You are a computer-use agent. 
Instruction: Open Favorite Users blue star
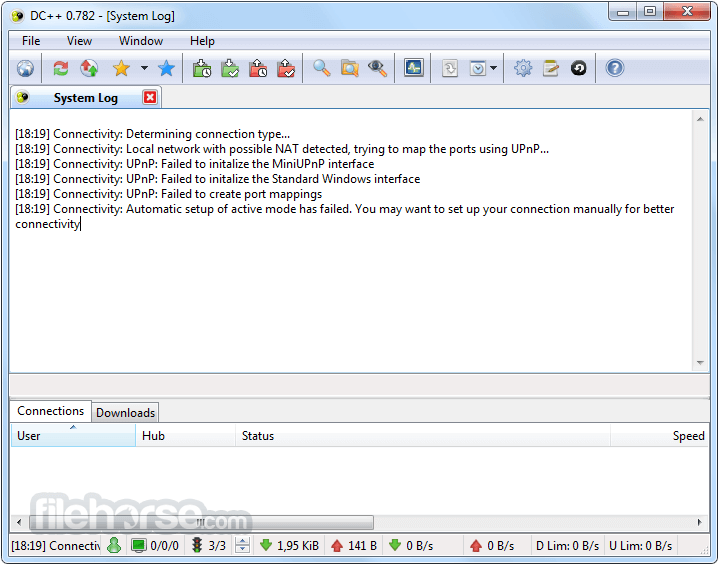tap(166, 69)
